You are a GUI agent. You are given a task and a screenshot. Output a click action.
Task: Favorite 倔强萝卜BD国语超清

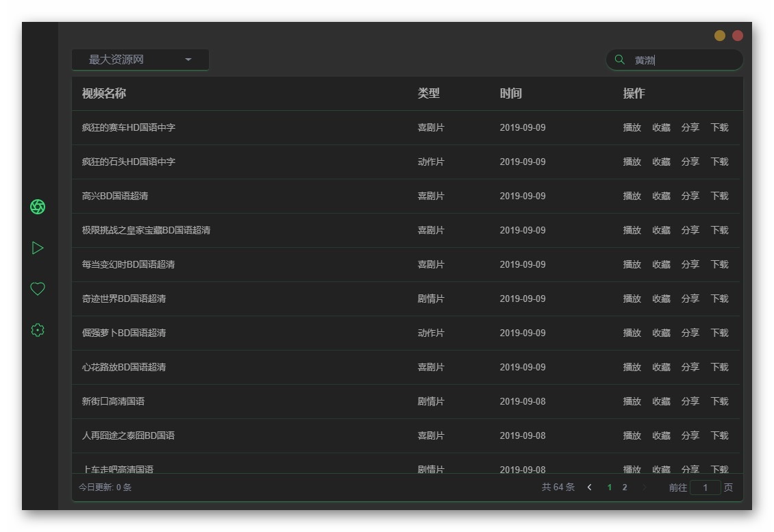(661, 333)
